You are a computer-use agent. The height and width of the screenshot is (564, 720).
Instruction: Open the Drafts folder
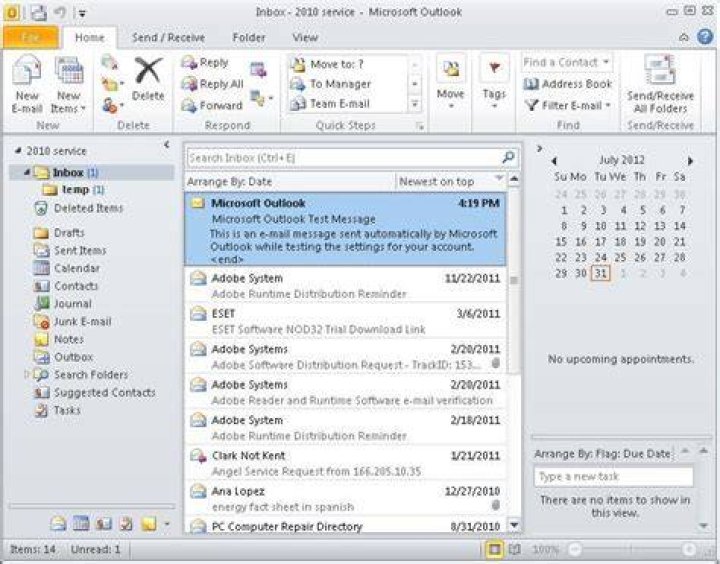59,233
